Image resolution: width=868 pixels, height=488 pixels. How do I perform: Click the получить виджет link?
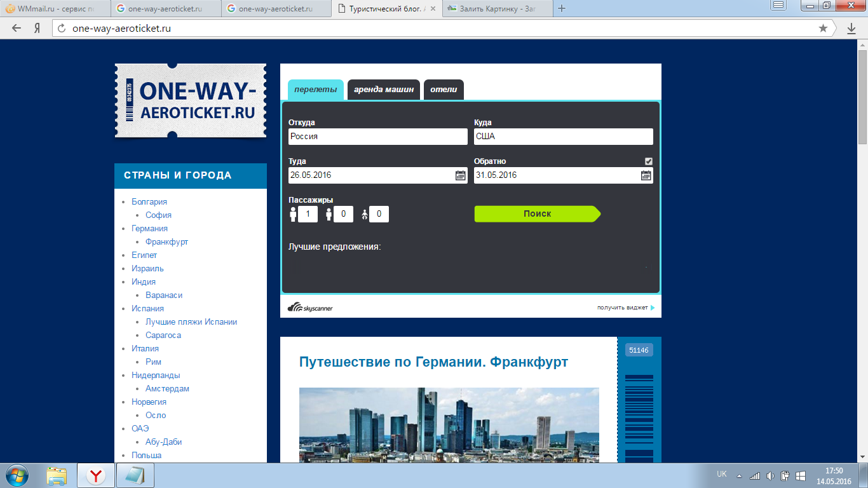tap(625, 308)
